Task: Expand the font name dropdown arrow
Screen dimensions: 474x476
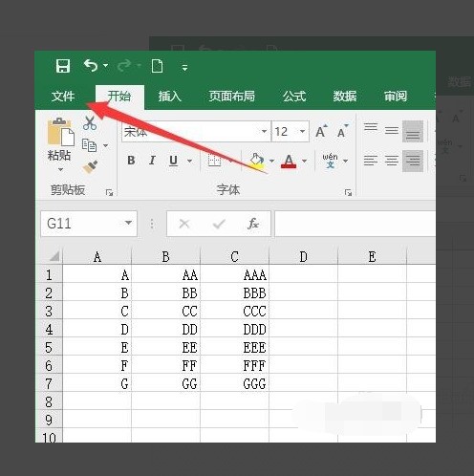Action: point(264,131)
